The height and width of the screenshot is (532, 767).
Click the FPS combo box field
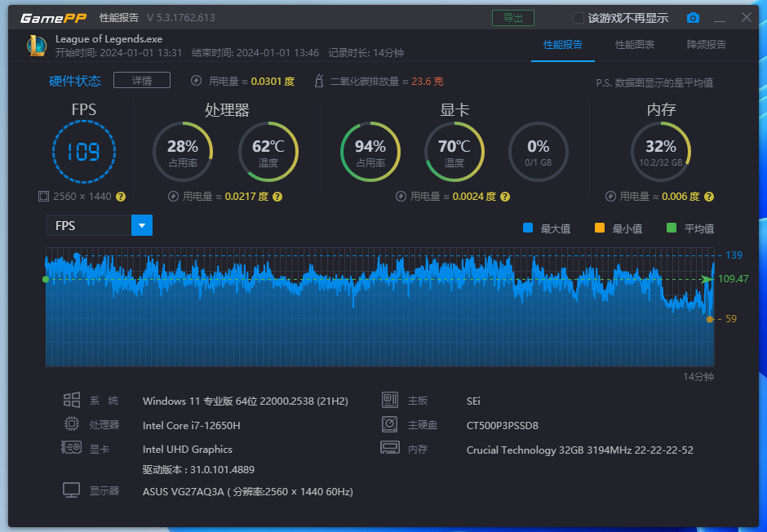[x=90, y=225]
